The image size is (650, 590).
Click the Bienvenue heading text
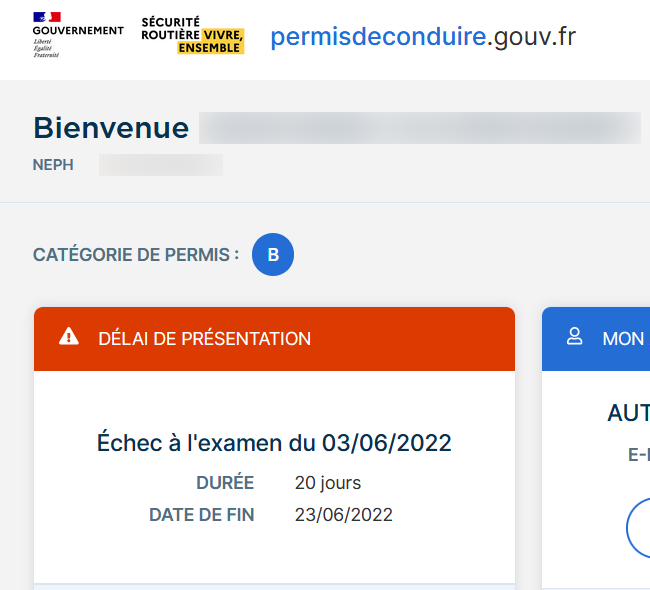click(111, 128)
